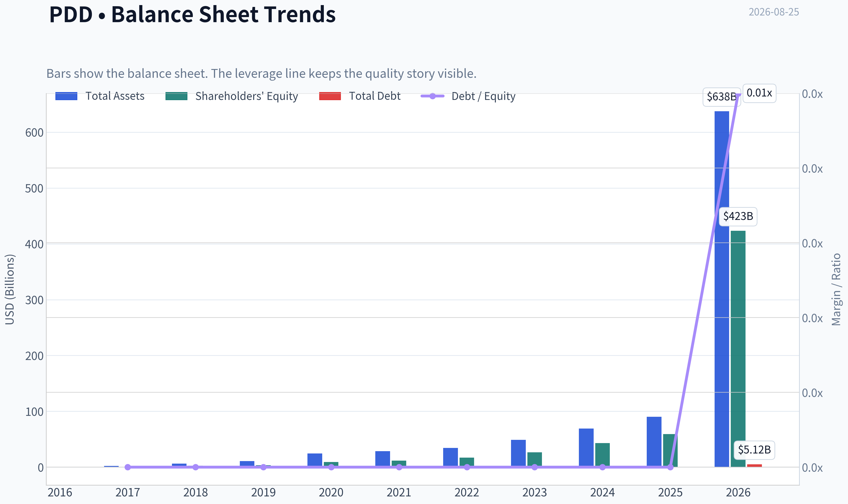Click the 2026-08-25 date stamp
848x504 pixels.
pos(774,12)
